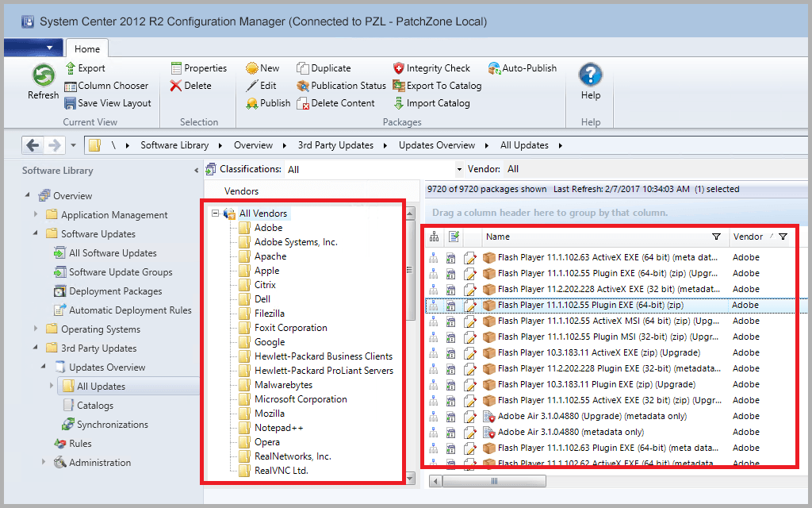Click Duplicate in Packages group

[324, 68]
